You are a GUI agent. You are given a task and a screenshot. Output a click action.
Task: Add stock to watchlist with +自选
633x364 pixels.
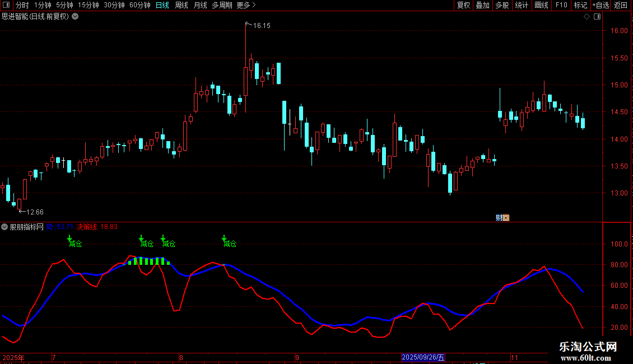point(601,5)
